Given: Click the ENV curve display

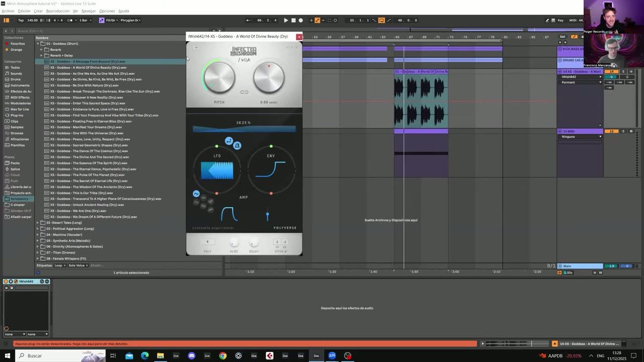Looking at the screenshot, I should pos(271,170).
